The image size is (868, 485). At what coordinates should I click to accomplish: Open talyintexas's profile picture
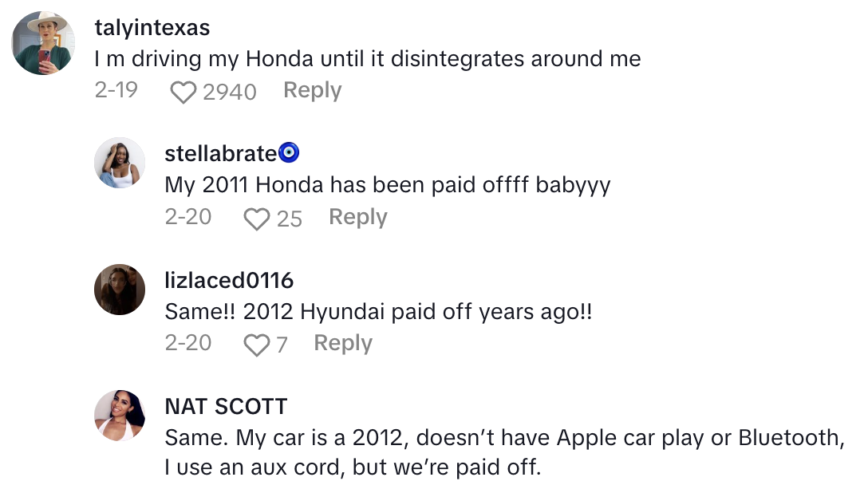[43, 43]
